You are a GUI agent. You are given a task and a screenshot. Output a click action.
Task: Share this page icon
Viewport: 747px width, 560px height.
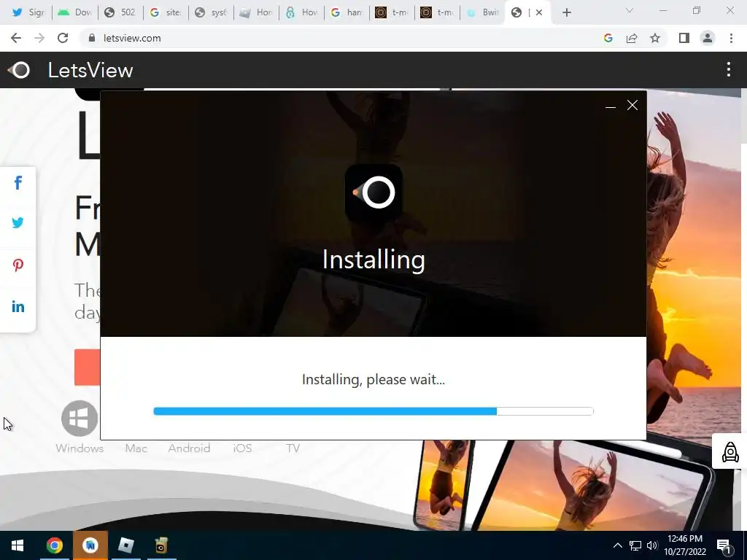[x=632, y=38]
